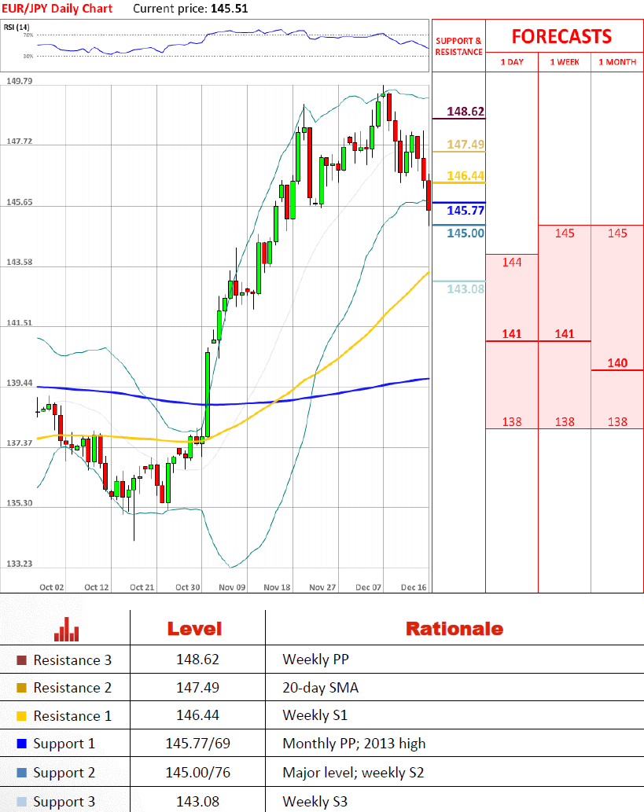This screenshot has width=644, height=812.
Task: Click the 143.58 price axis label
Action: click(19, 262)
